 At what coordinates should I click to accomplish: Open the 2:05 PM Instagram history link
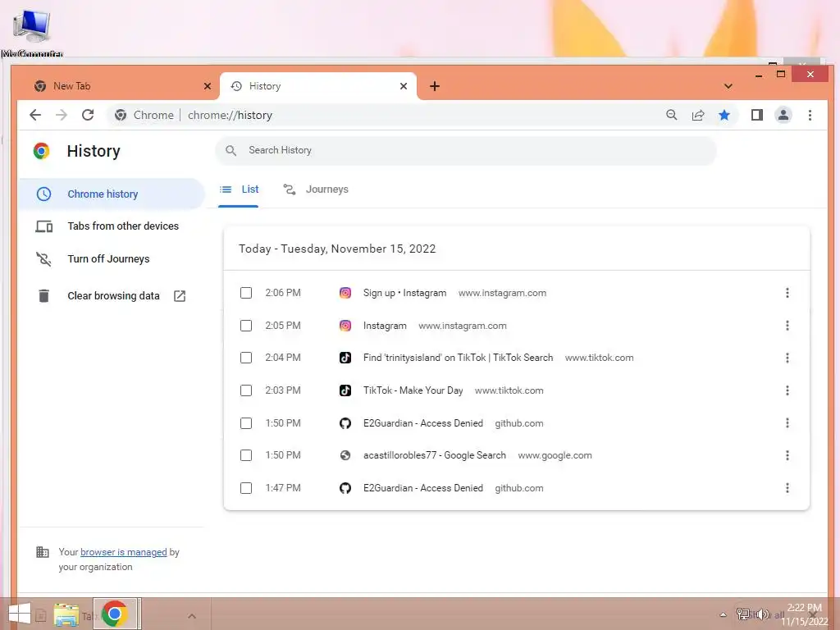385,325
